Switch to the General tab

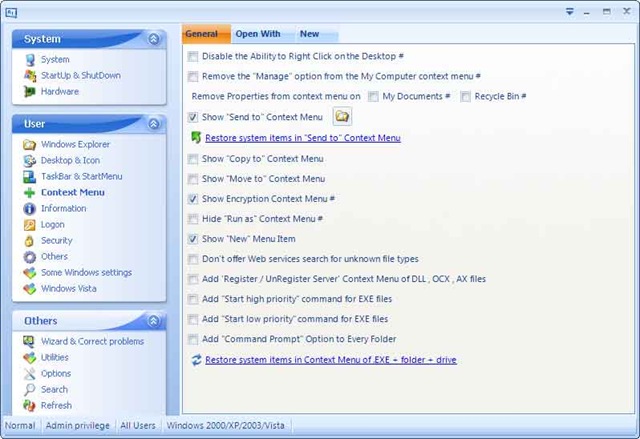206,34
